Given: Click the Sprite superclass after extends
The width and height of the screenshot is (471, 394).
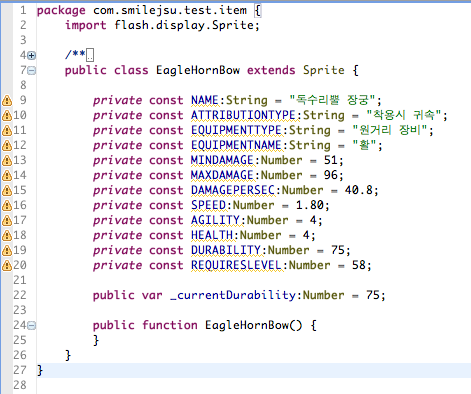Looking at the screenshot, I should tap(324, 70).
